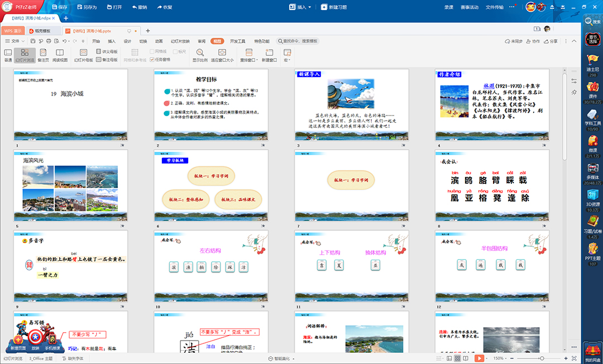The height and width of the screenshot is (364, 603).
Task: Click status bar normal view icon
Action: pyautogui.click(x=449, y=358)
